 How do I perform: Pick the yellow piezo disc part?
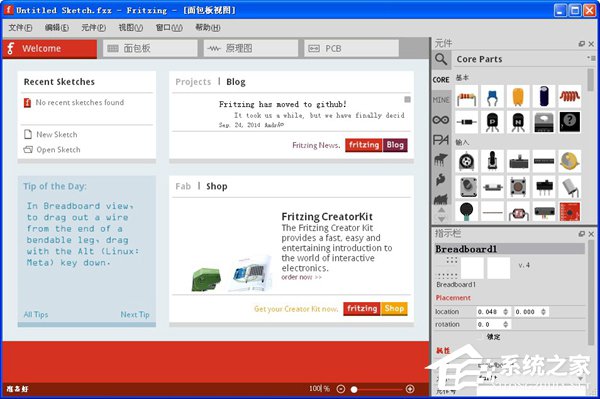[x=569, y=161]
